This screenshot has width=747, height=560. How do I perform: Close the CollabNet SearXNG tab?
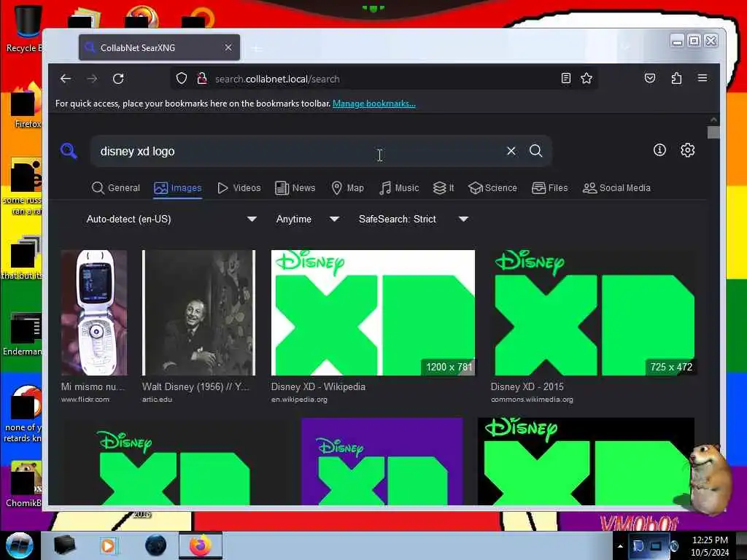click(x=228, y=47)
